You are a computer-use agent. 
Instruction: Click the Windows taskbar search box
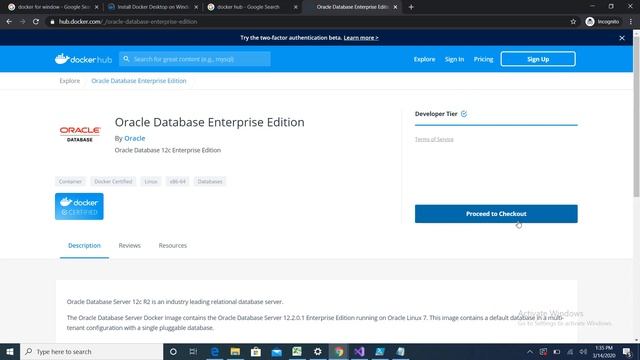click(x=91, y=351)
